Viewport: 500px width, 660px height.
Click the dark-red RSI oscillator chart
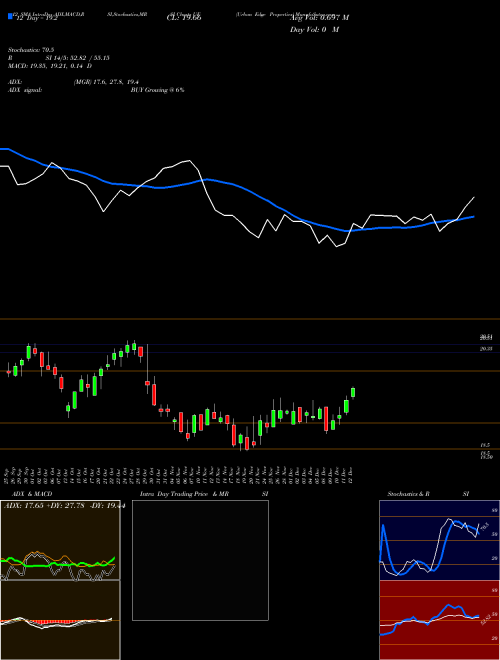click(x=439, y=620)
